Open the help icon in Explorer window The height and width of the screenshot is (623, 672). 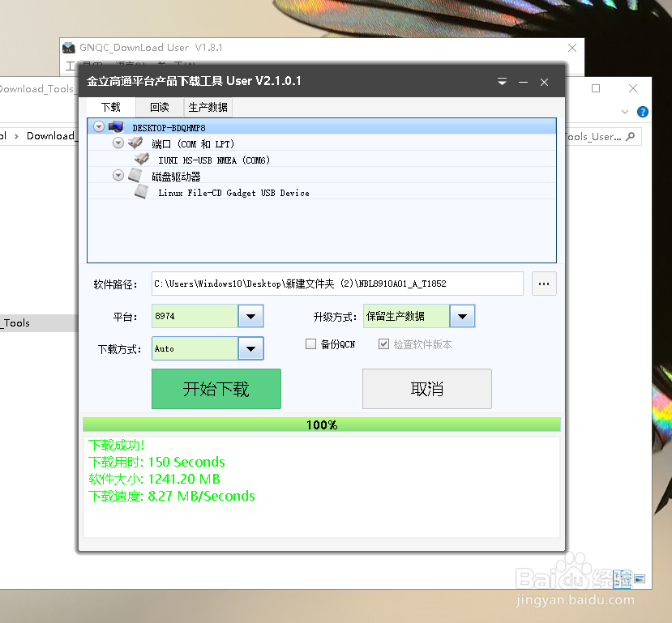(643, 112)
